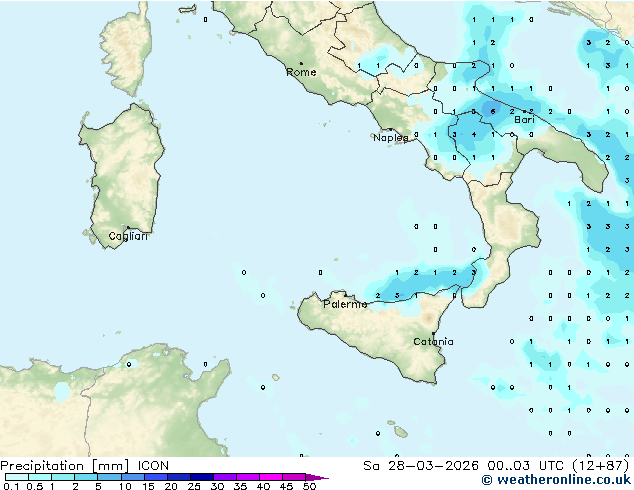This screenshot has height=490, width=634.
Task: Click the 0.5–1 mm legend color box
Action: [x=40, y=477]
